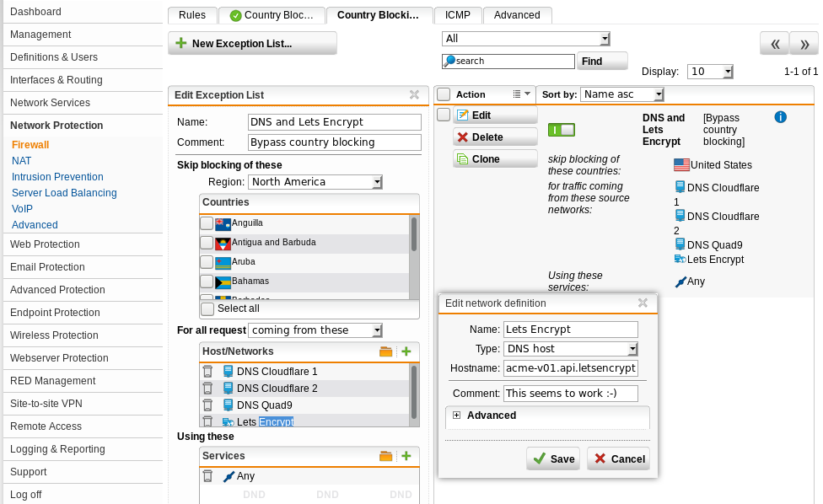
Task: Switch to the Country Bloc... tab with green check
Action: [272, 15]
